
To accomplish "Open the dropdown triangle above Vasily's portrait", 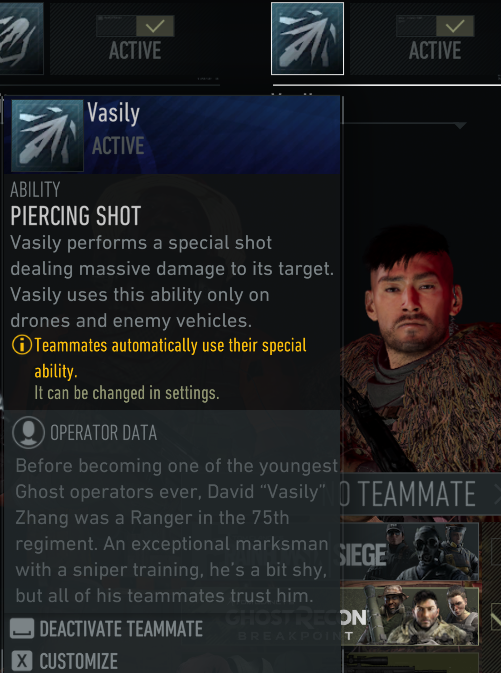I will 460,125.
